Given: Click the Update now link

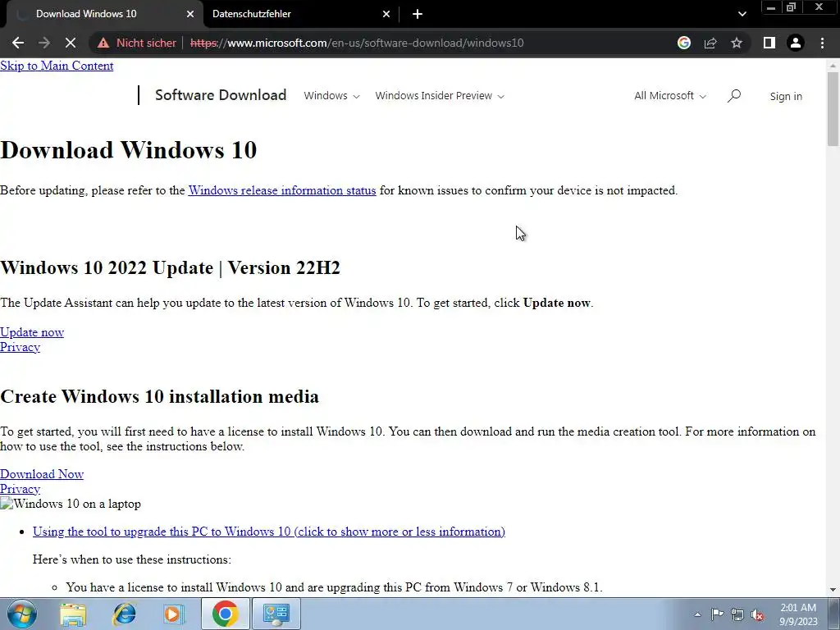Looking at the screenshot, I should point(32,332).
